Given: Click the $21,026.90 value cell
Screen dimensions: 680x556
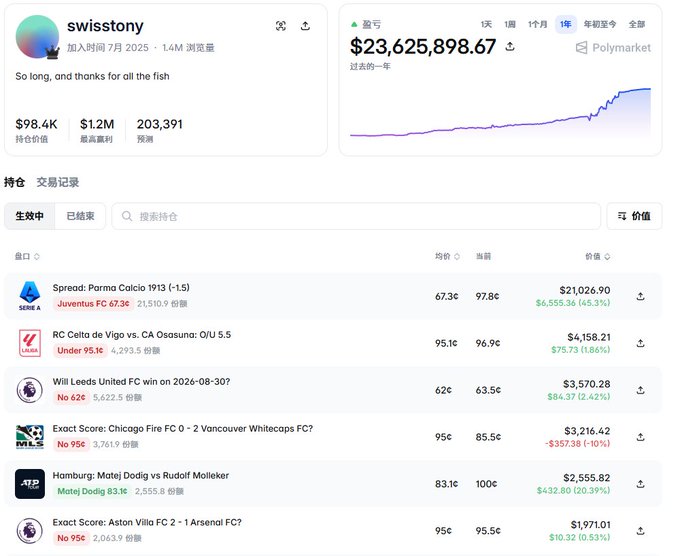Looking at the screenshot, I should coord(585,290).
